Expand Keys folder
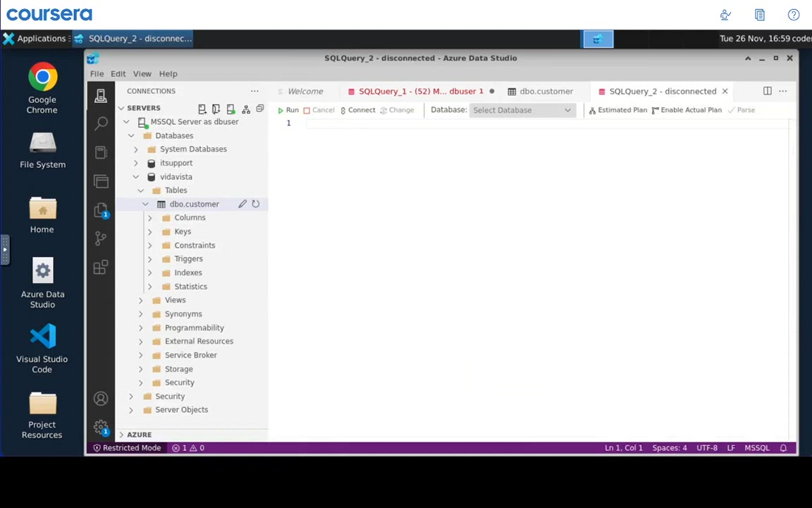Image resolution: width=812 pixels, height=508 pixels. tap(150, 231)
